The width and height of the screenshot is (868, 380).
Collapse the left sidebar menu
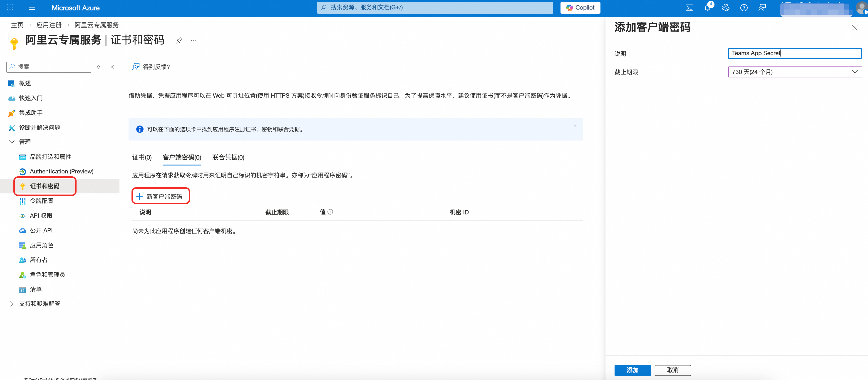pos(112,67)
